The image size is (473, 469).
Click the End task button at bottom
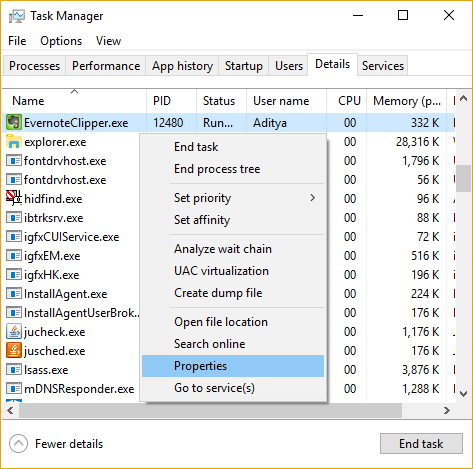(x=421, y=444)
